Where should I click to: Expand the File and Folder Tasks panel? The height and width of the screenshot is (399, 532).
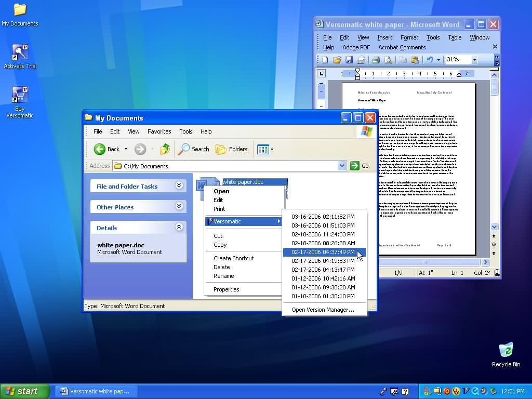pos(179,185)
